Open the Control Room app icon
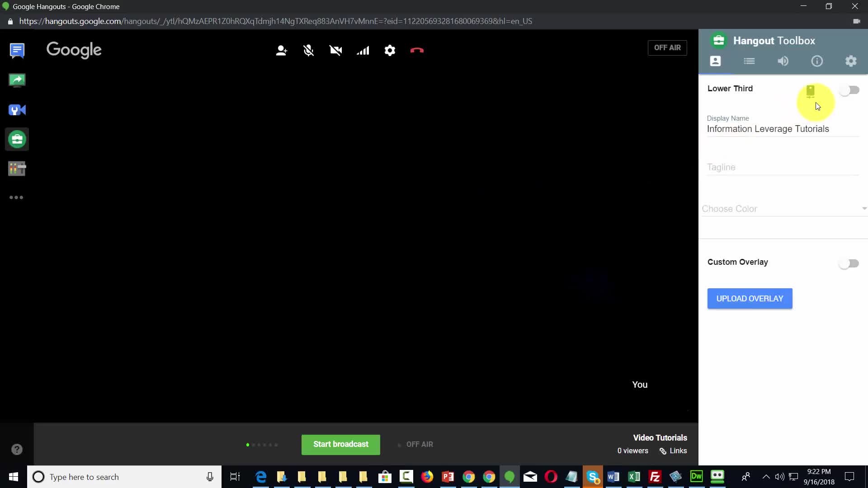This screenshot has height=488, width=868. (17, 169)
